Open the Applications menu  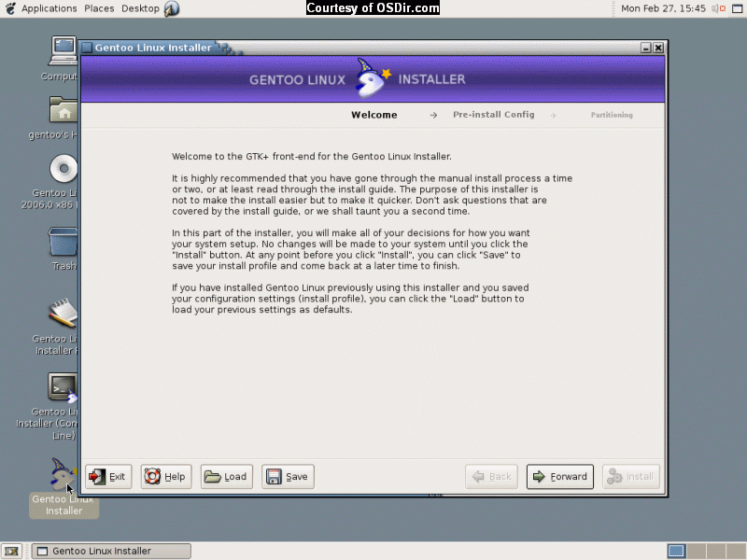[x=49, y=8]
